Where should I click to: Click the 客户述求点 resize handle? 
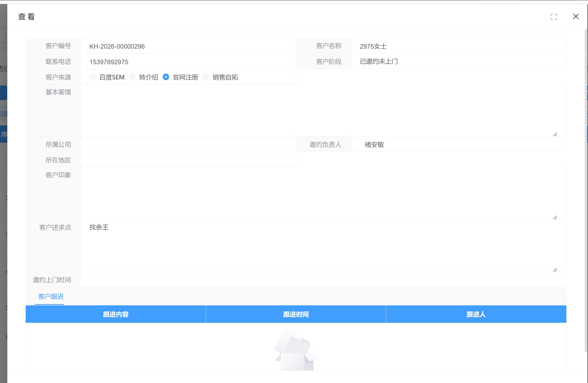[555, 270]
